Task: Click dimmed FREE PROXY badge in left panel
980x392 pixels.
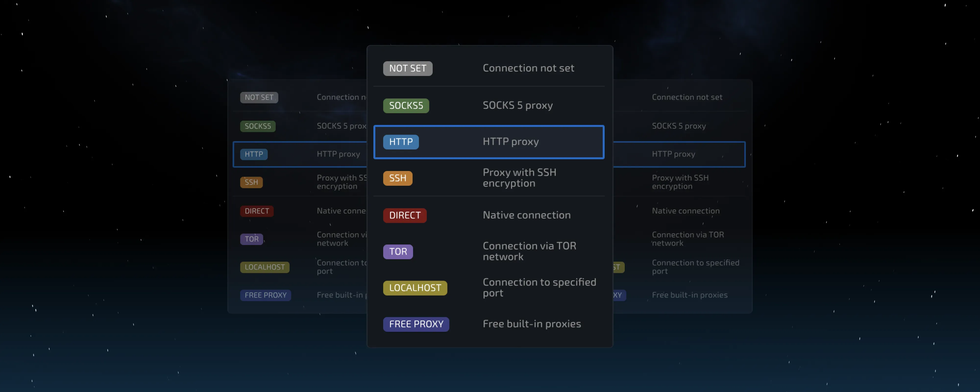Action: pyautogui.click(x=265, y=295)
